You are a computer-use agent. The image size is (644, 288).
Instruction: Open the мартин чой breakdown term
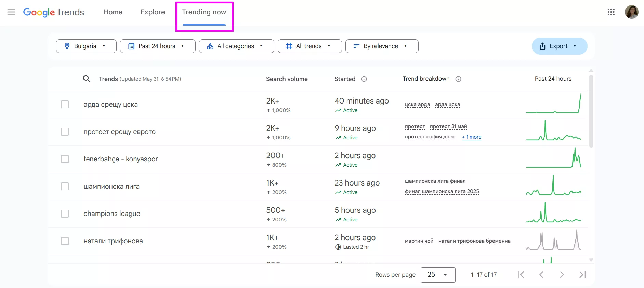pos(419,241)
